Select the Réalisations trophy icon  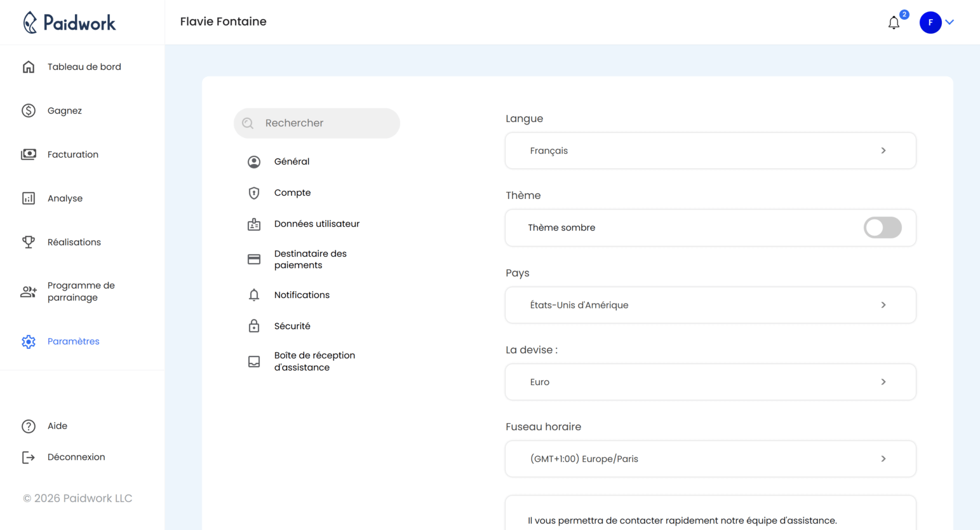tap(29, 241)
